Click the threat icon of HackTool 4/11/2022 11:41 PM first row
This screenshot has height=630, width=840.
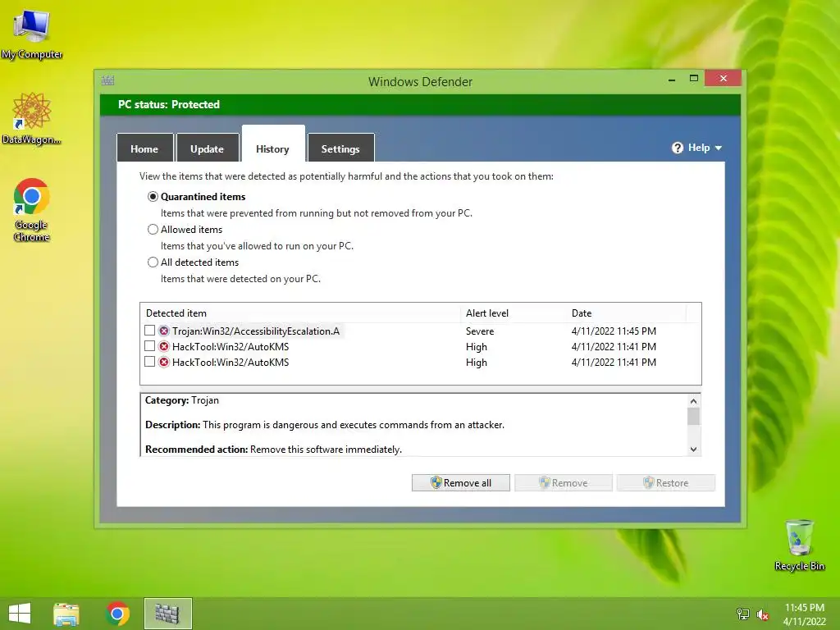pos(164,347)
